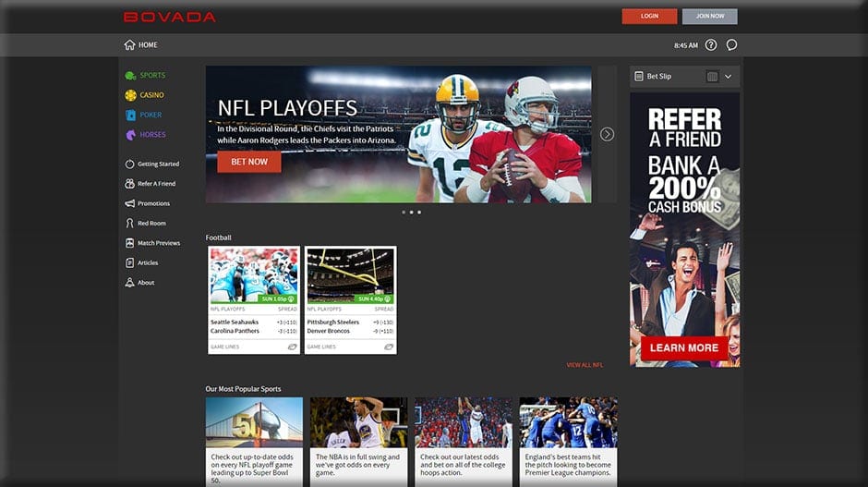This screenshot has height=487, width=868.
Task: Open the Refer A Friend link
Action: pyautogui.click(x=157, y=183)
